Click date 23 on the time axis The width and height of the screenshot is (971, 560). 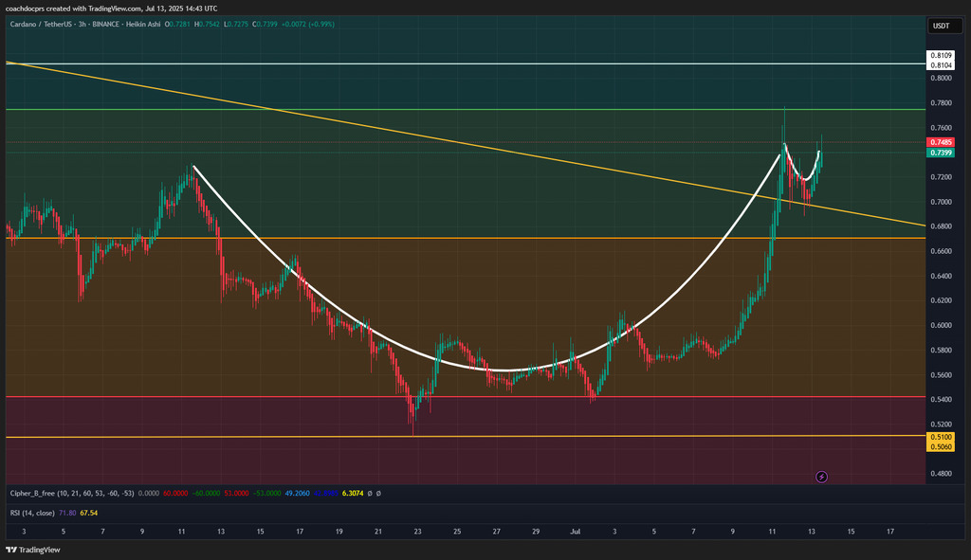417,532
